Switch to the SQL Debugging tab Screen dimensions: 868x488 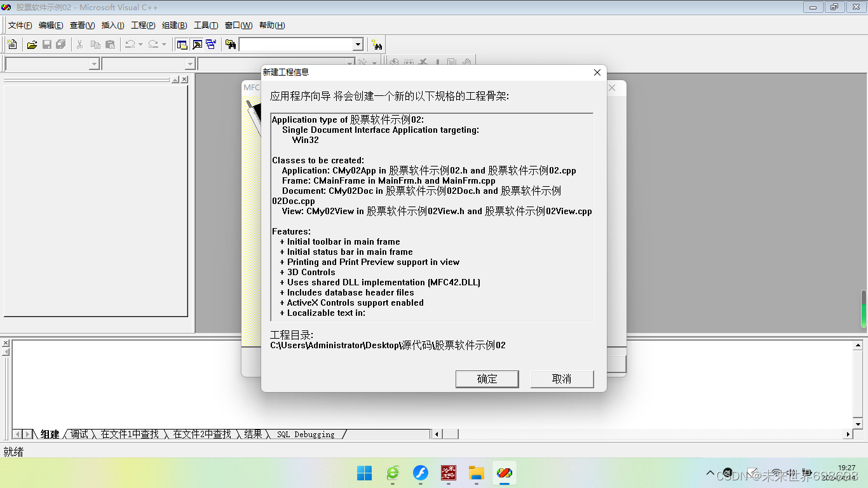(x=306, y=434)
